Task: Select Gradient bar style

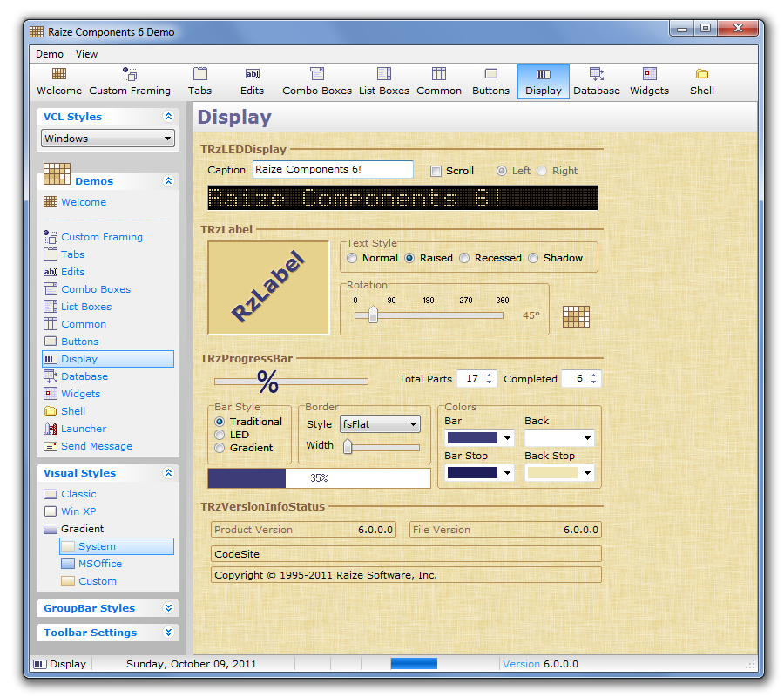Action: (x=220, y=448)
